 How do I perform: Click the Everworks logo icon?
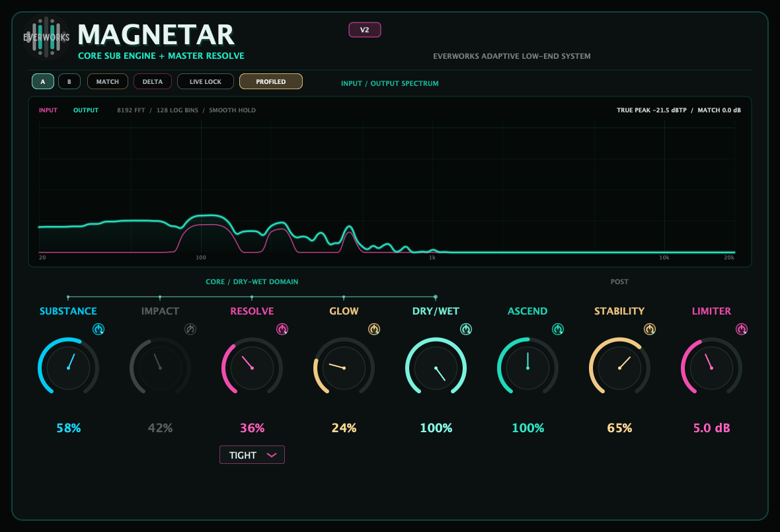(x=46, y=37)
